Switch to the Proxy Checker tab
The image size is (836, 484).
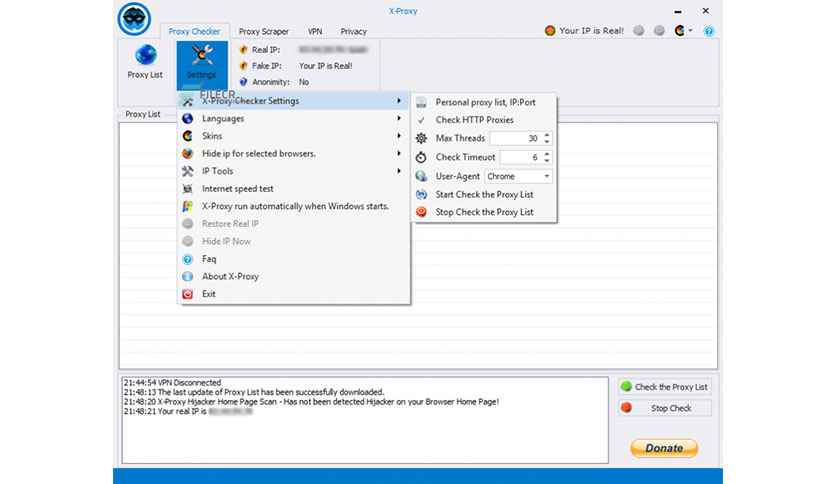[194, 31]
